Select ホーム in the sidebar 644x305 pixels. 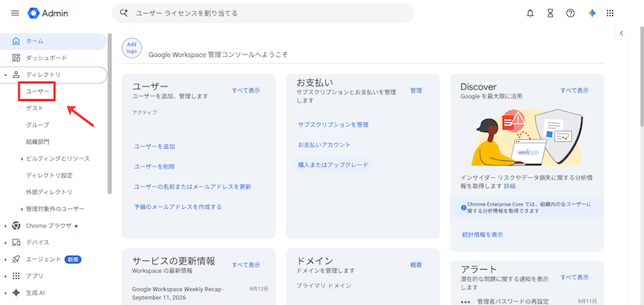54,42
